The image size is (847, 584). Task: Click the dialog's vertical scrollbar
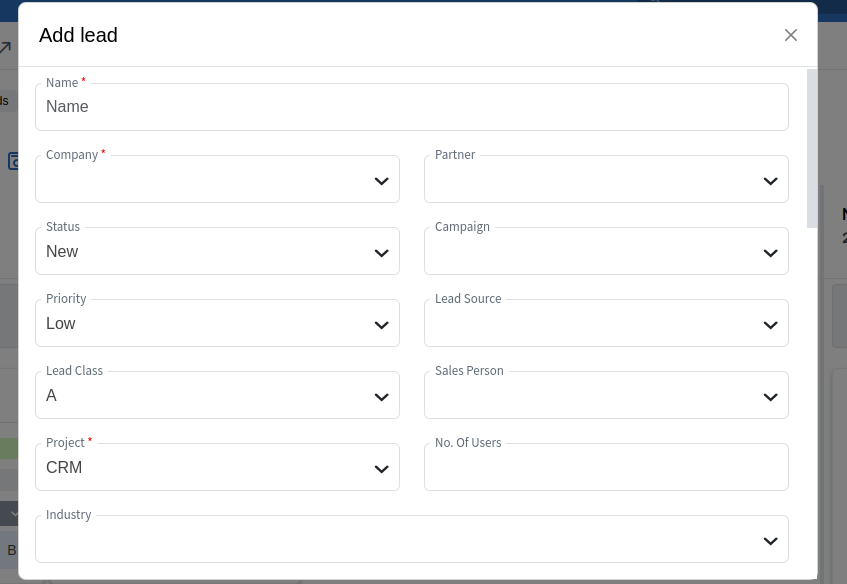812,150
